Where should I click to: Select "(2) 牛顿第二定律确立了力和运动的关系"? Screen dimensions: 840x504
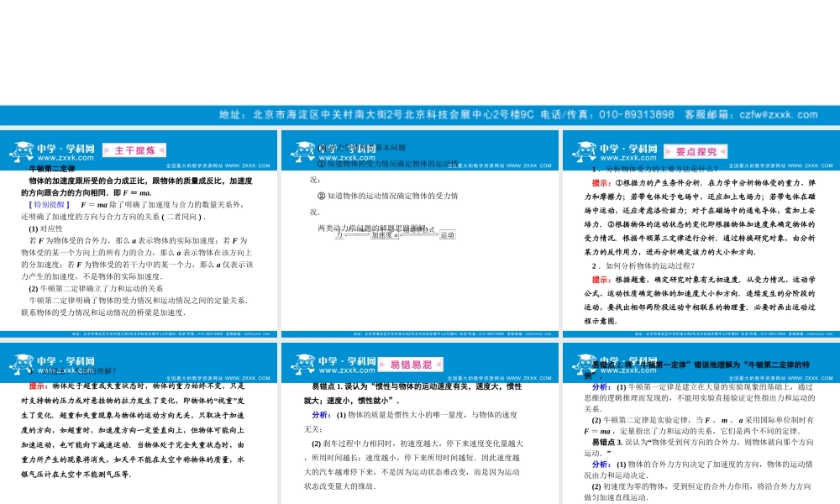96,288
